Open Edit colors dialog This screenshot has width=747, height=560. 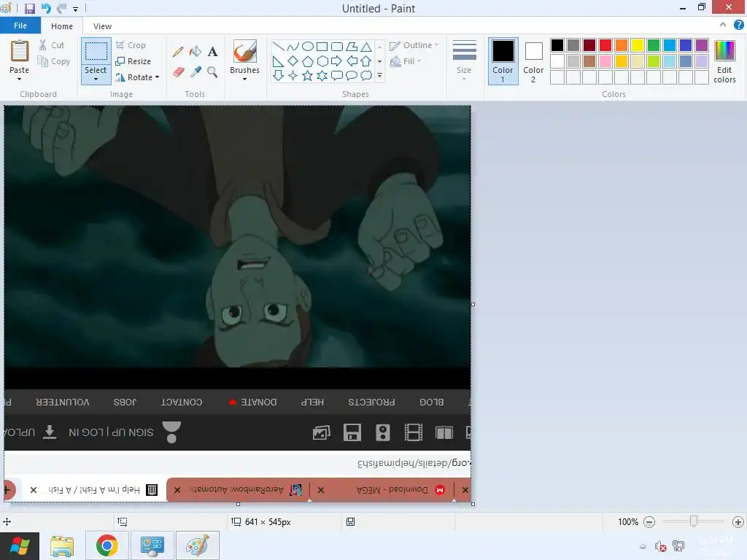[x=724, y=61]
